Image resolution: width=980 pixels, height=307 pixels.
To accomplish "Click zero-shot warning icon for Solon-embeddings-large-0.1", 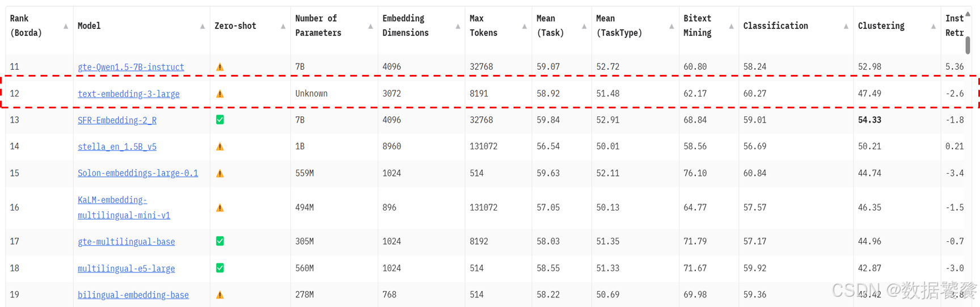I will (x=220, y=173).
